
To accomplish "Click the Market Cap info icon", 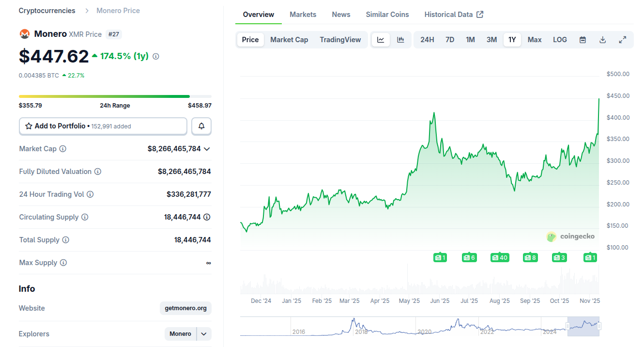I will click(x=63, y=149).
